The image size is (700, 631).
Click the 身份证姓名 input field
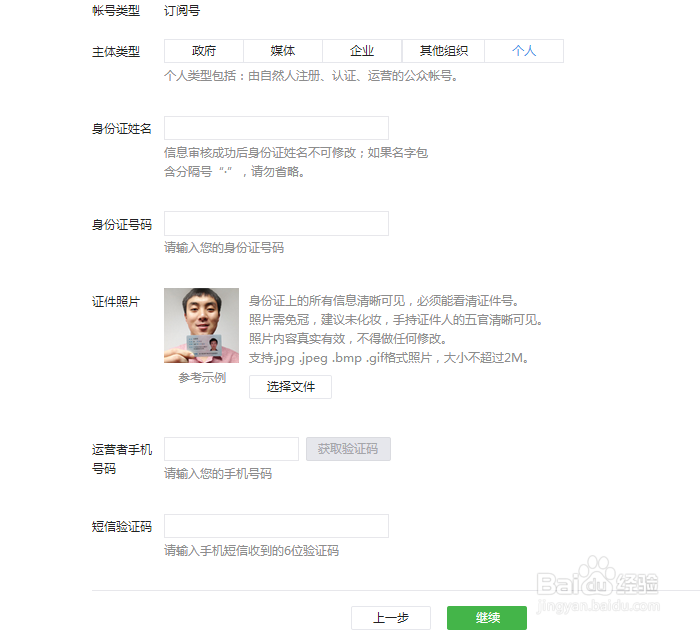(276, 128)
